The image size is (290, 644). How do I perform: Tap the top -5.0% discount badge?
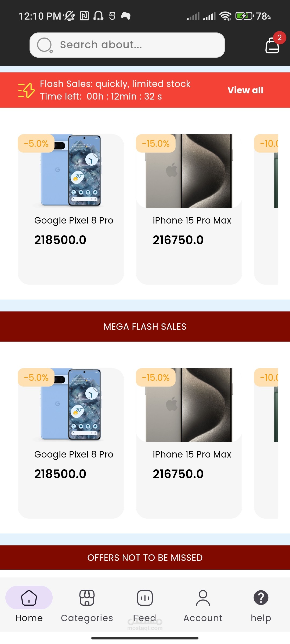(x=36, y=144)
